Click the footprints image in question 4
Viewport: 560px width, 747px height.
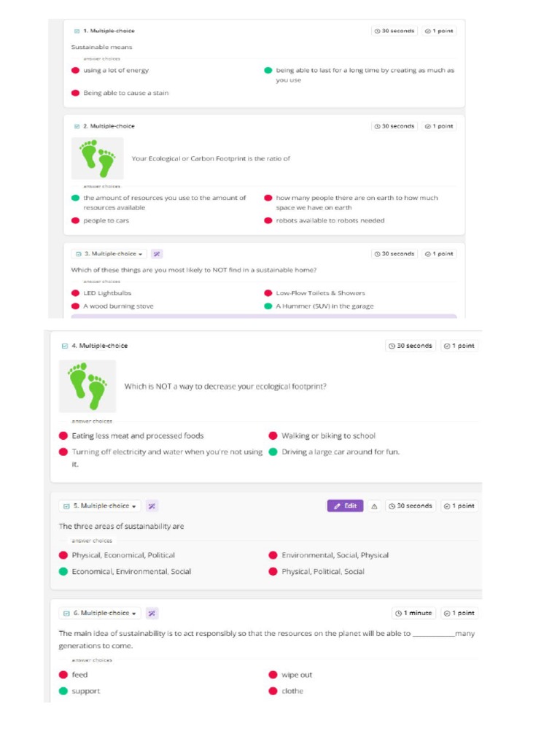87,386
